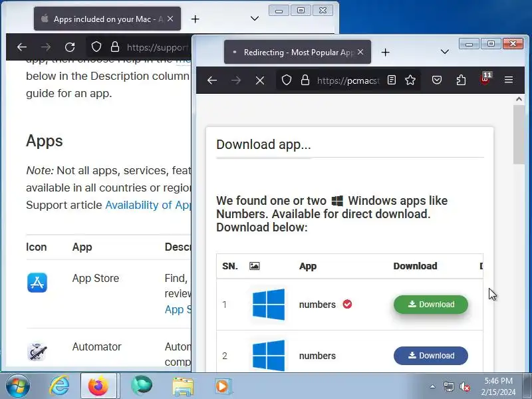Open clock showing 5:46 PM
The height and width of the screenshot is (399, 532).
click(498, 386)
